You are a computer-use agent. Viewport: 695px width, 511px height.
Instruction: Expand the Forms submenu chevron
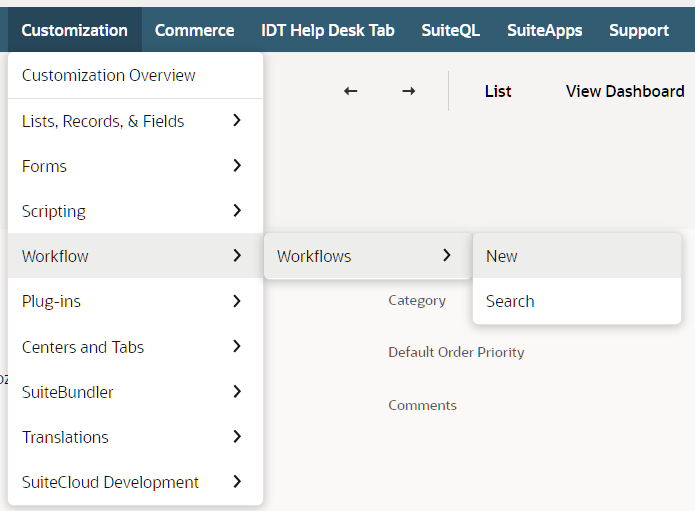pos(237,166)
